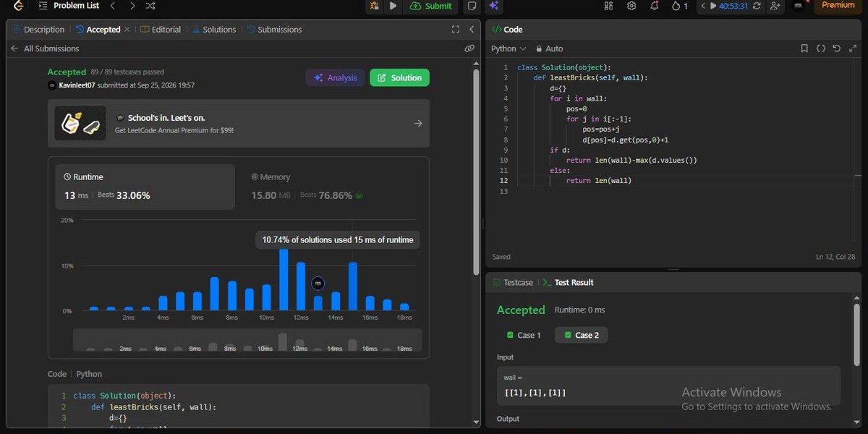The width and height of the screenshot is (868, 434).
Task: Click the 'Ln 12, Col 28' status text
Action: 835,257
